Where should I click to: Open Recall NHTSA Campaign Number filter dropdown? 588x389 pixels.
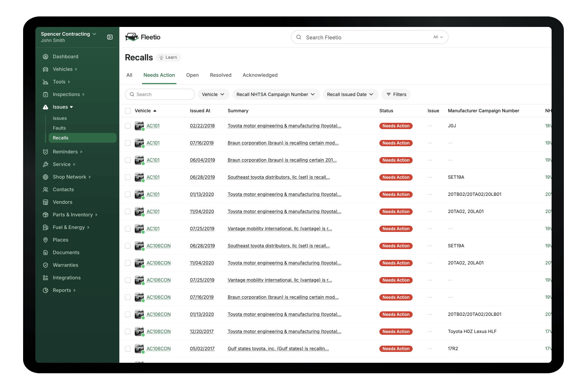pos(276,94)
